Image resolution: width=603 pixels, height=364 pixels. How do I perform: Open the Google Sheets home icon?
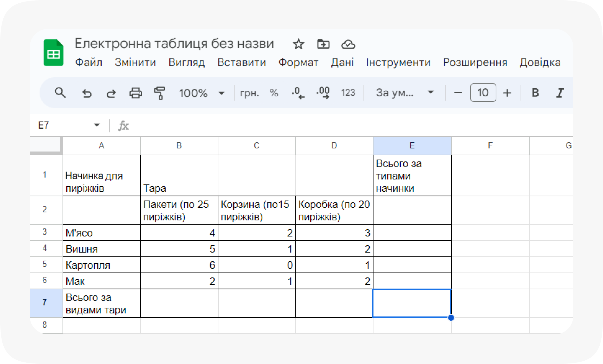coord(53,53)
